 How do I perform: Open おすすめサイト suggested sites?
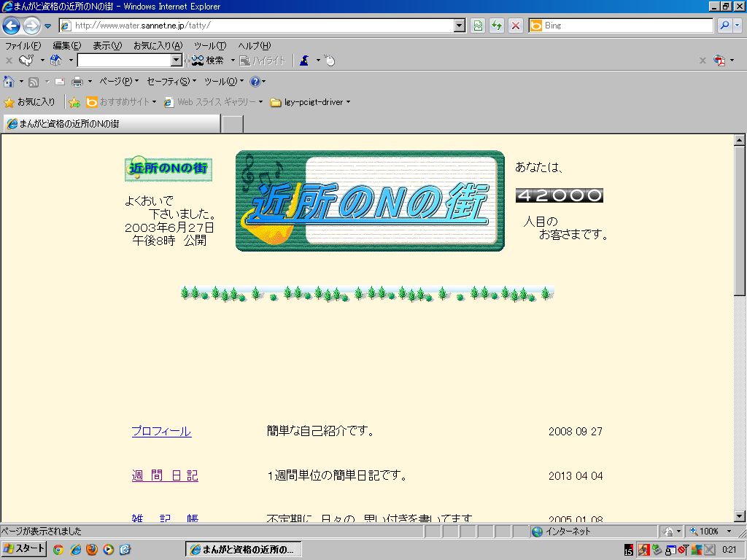pyautogui.click(x=121, y=102)
